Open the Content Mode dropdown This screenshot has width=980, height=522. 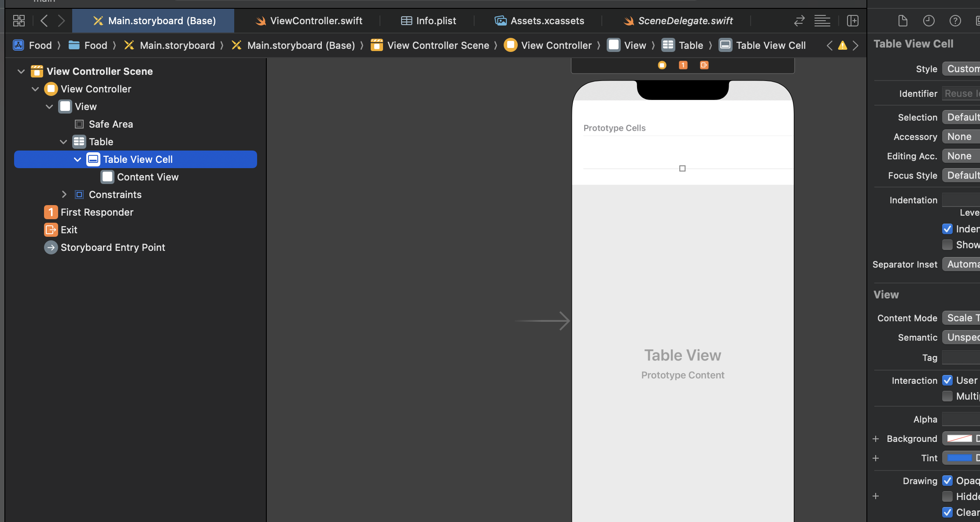click(x=961, y=318)
